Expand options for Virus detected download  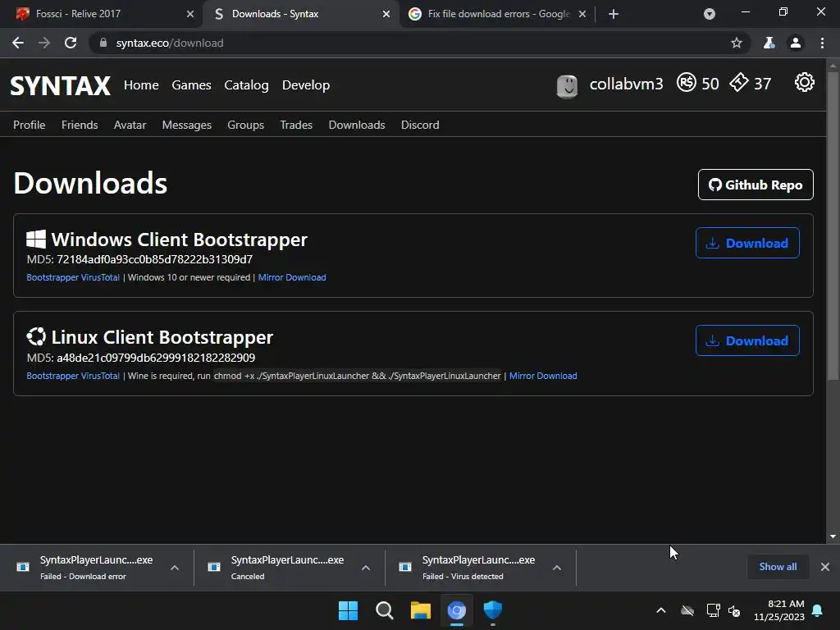pyautogui.click(x=557, y=568)
